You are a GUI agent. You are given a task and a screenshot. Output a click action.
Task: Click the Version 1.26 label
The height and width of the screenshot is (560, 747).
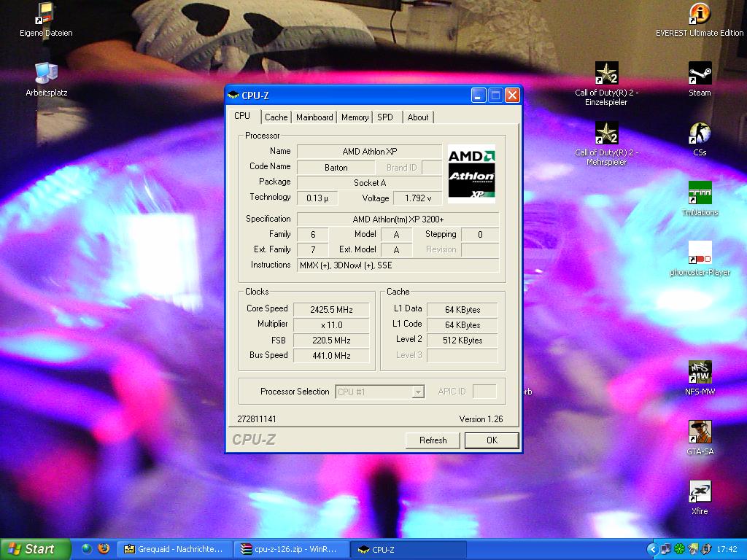[x=481, y=419]
